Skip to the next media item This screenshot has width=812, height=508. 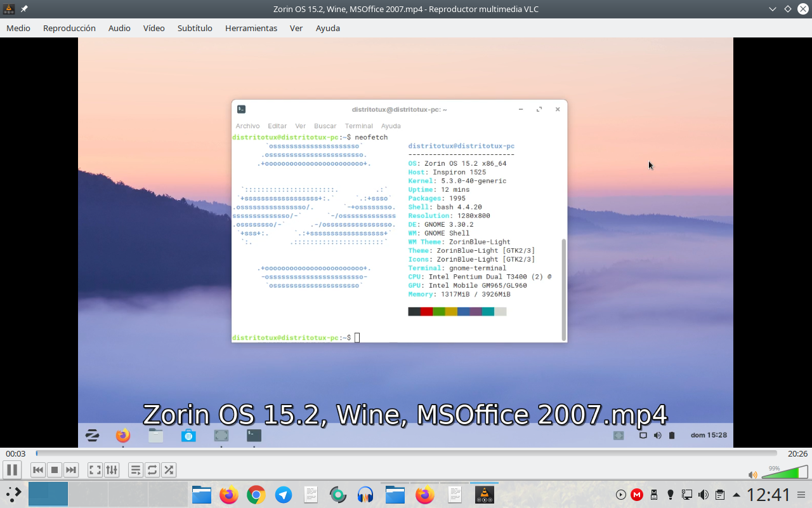(x=71, y=470)
